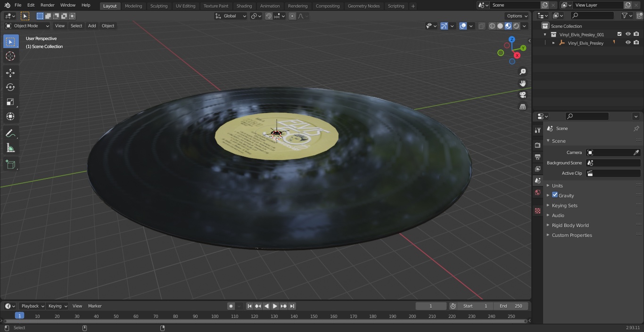The width and height of the screenshot is (644, 332).
Task: Click the outliner filter funnel icon
Action: 625,16
